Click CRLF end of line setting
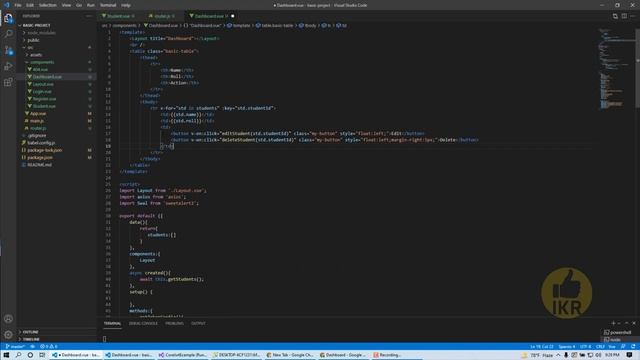The width and height of the screenshot is (640, 360). 600,347
